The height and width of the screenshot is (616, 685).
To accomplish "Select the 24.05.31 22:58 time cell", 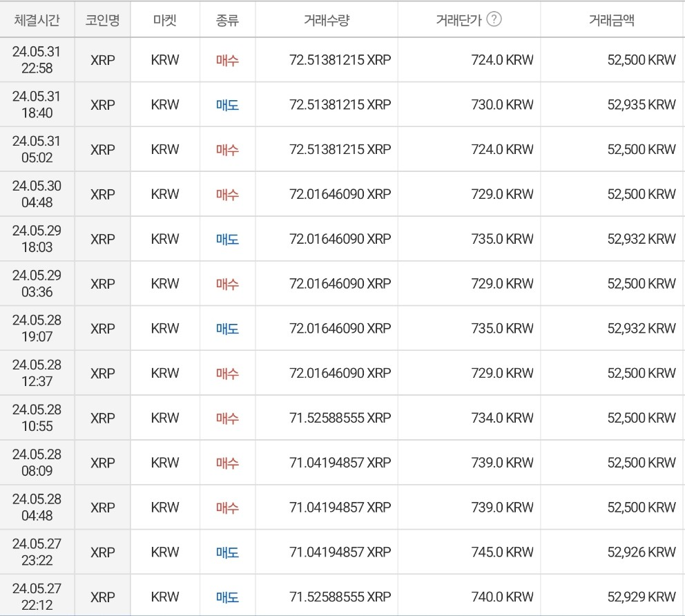I will [x=37, y=60].
